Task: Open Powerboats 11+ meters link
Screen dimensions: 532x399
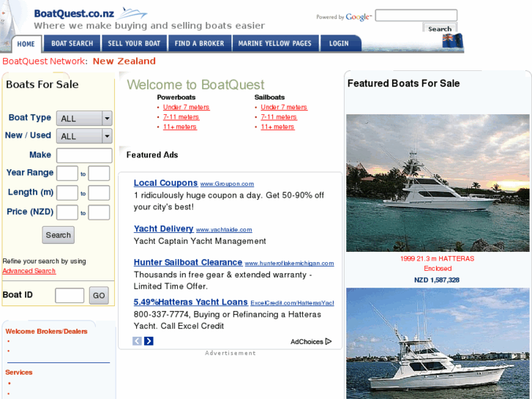Action: pyautogui.click(x=180, y=127)
